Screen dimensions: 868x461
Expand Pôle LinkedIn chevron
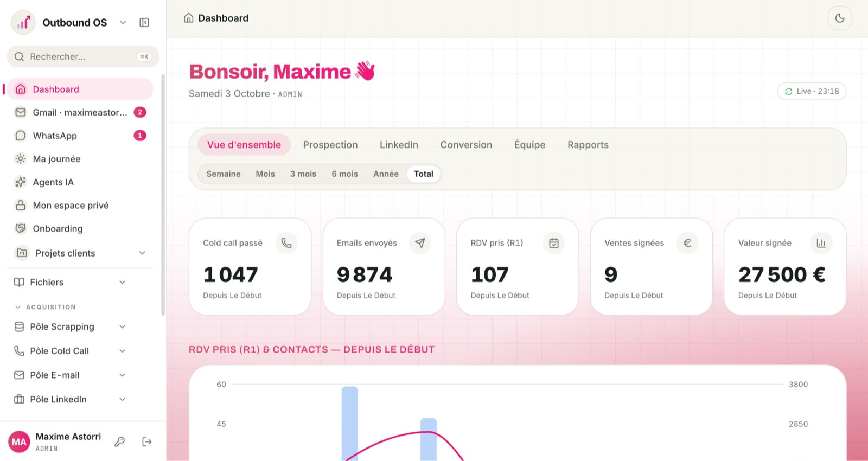tap(123, 400)
